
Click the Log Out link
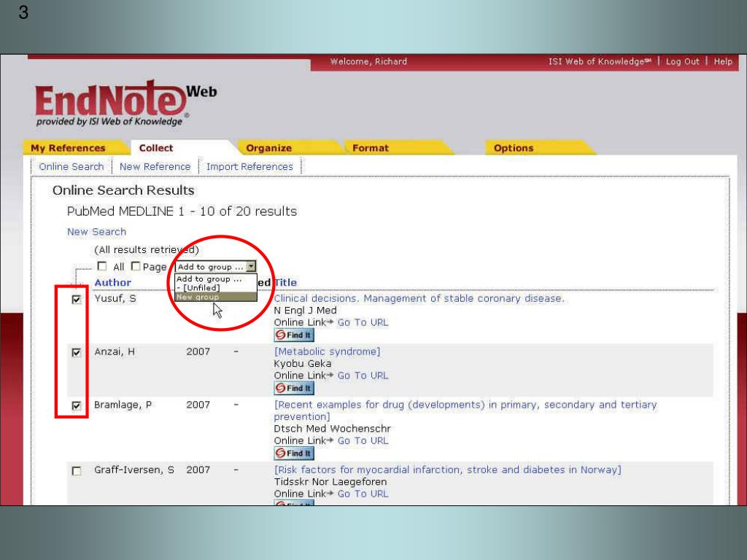(682, 61)
